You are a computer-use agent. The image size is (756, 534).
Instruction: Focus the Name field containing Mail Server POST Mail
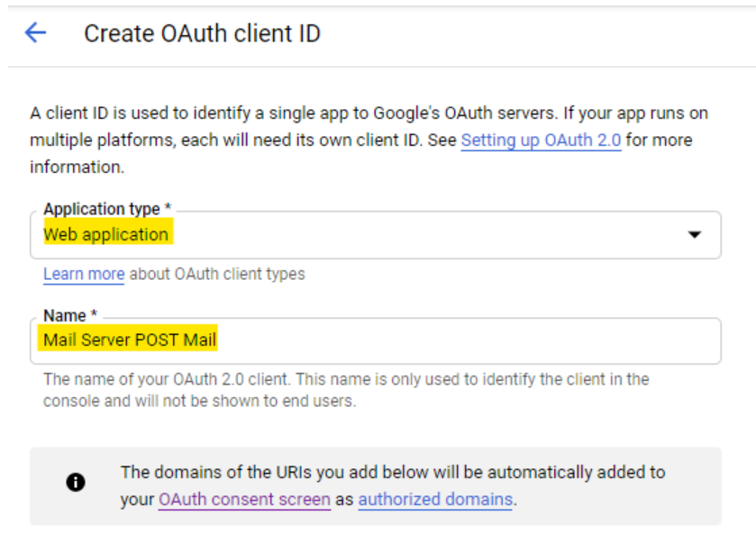[376, 340]
